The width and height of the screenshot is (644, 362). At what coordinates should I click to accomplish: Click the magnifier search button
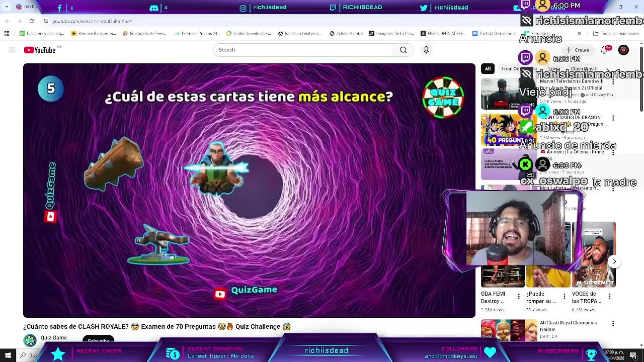pyautogui.click(x=404, y=50)
